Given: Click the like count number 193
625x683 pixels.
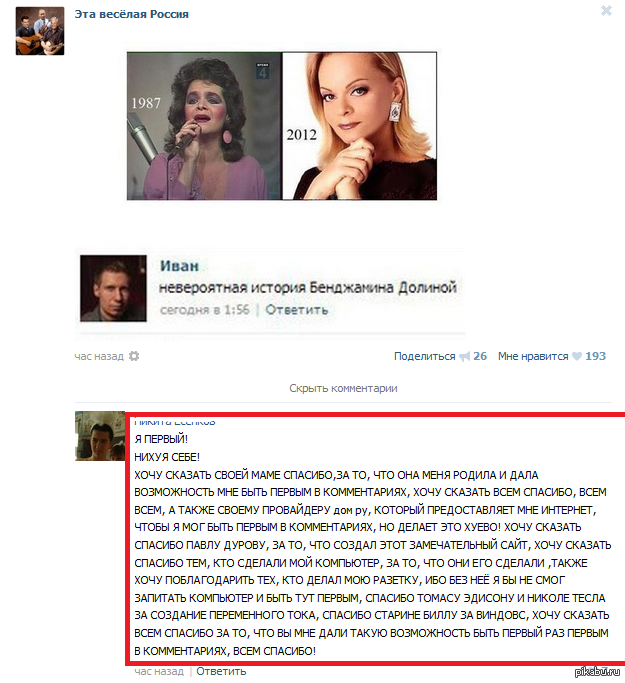Looking at the screenshot, I should click(x=595, y=356).
